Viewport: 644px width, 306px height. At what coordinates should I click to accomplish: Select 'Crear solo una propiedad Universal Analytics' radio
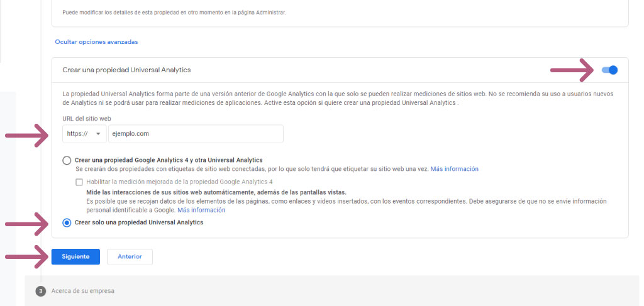click(67, 222)
